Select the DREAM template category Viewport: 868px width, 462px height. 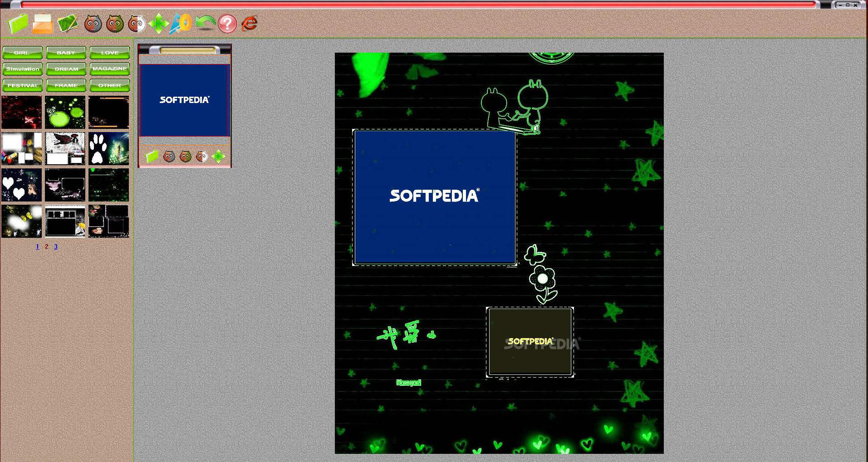coord(66,69)
